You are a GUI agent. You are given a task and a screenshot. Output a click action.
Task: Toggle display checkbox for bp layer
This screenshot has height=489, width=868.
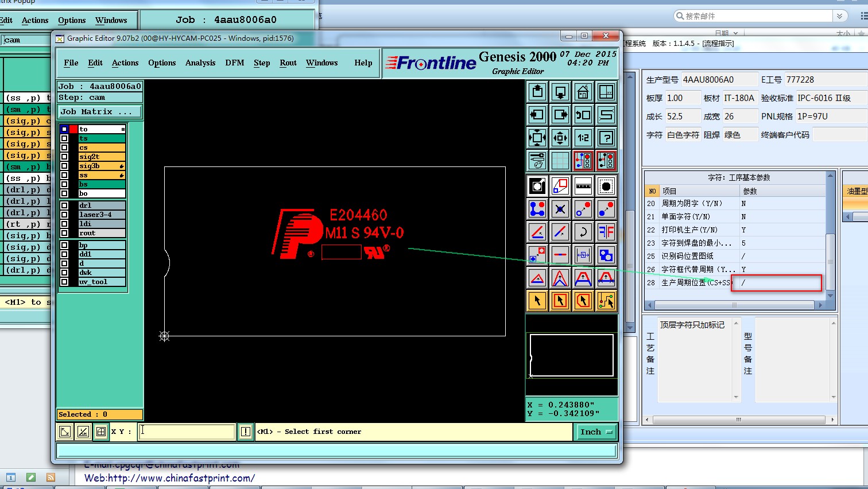[x=64, y=245]
